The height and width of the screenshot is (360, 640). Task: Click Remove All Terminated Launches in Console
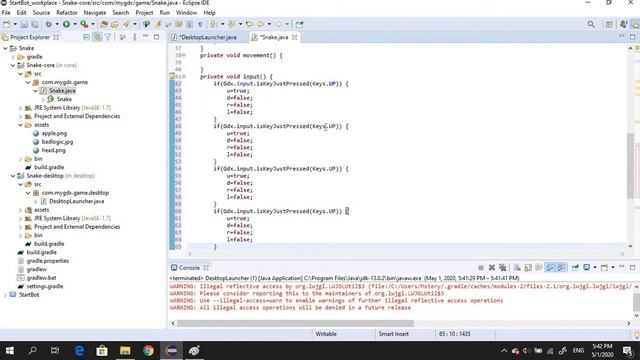(503, 268)
